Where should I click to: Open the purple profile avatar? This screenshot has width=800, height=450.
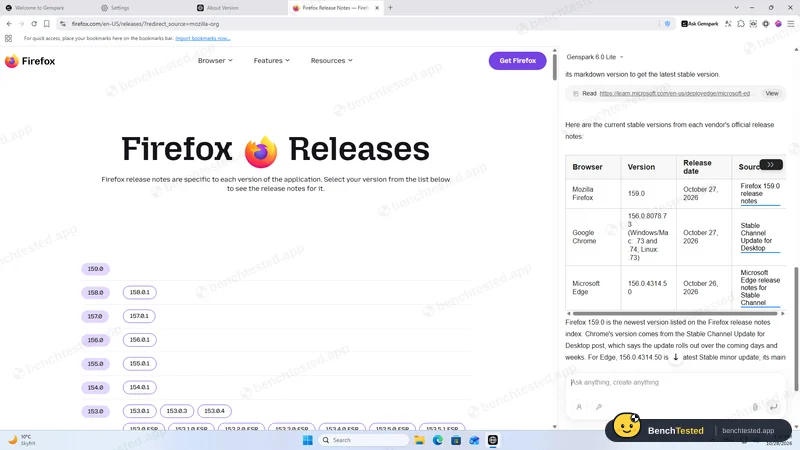tap(778, 23)
